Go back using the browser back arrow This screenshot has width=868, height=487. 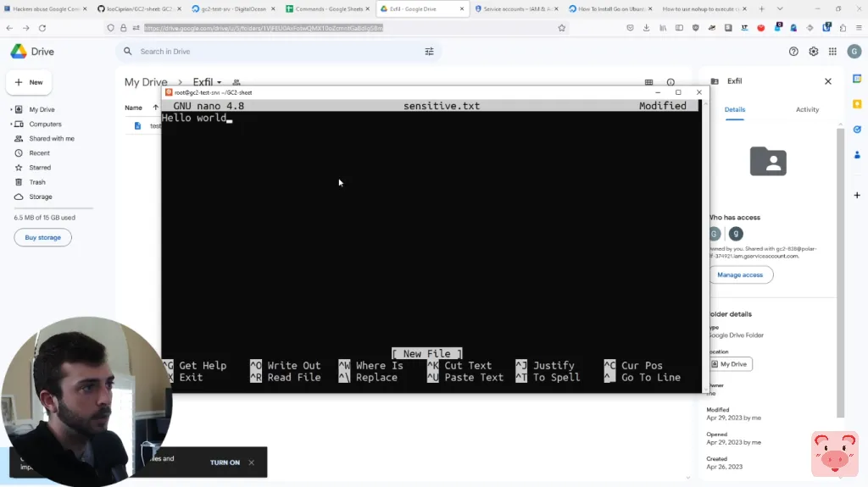(x=9, y=28)
